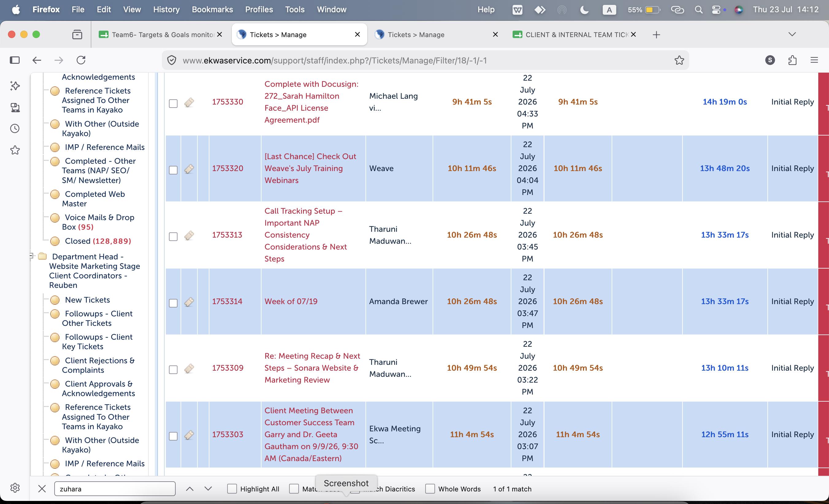Click the tracking protection shield icon

172,60
